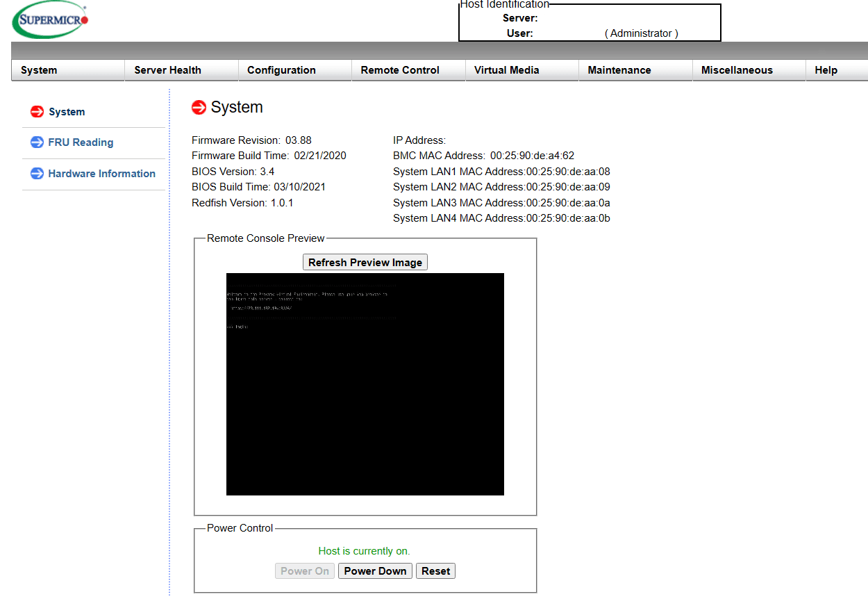Open the Server Health menu
Screen dimensions: 868x599
tap(181, 70)
